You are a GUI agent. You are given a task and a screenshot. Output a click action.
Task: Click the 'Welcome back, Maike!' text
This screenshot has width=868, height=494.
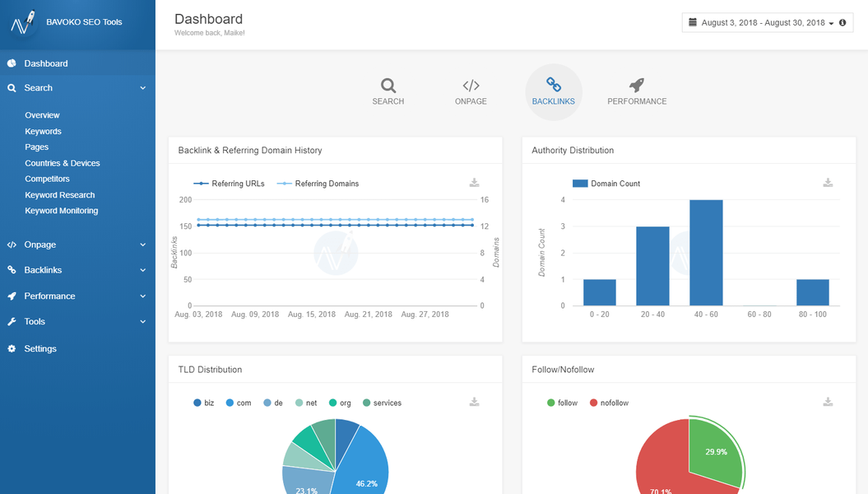coord(210,33)
